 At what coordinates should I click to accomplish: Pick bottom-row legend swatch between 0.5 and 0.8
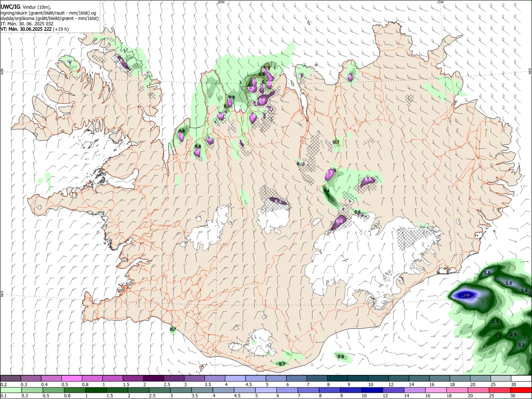(52, 390)
